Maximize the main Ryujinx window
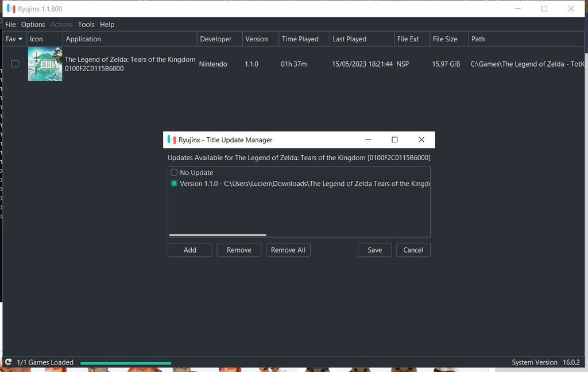 544,9
